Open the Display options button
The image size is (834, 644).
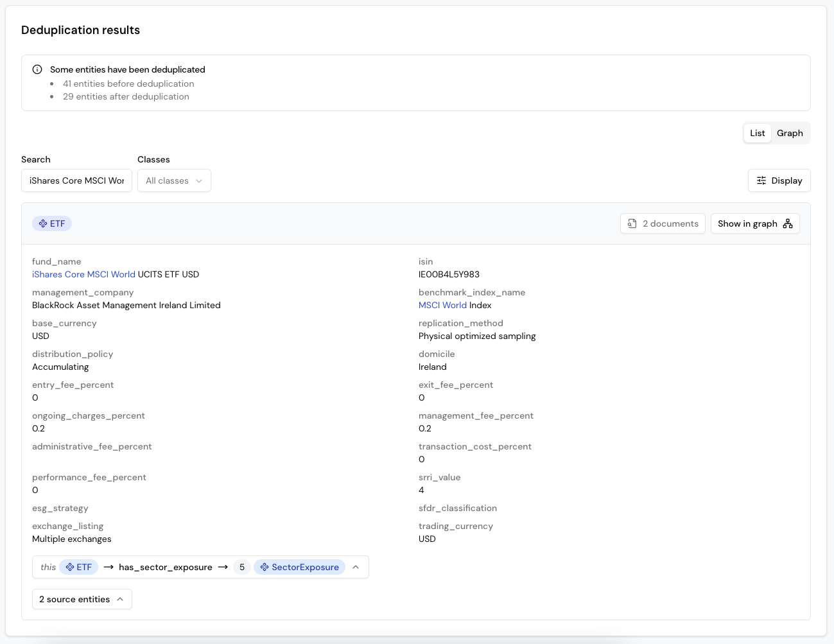(779, 180)
